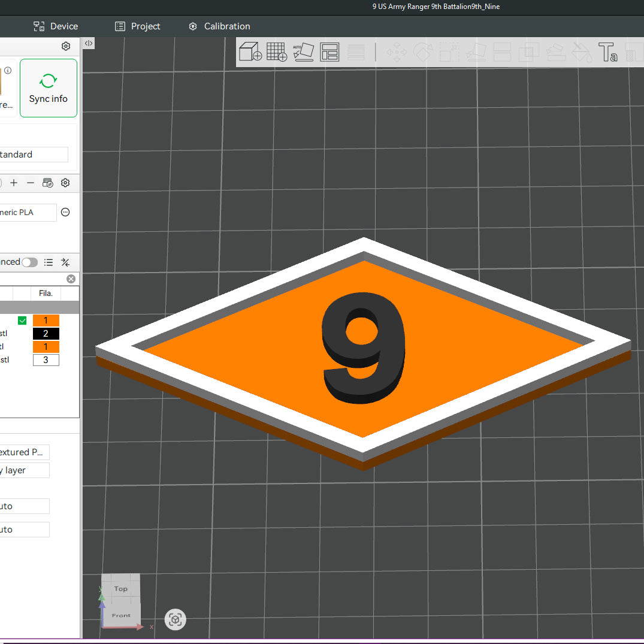Run Auto orient from the toolbar
Viewport: 644px width, 644px height.
(x=303, y=52)
